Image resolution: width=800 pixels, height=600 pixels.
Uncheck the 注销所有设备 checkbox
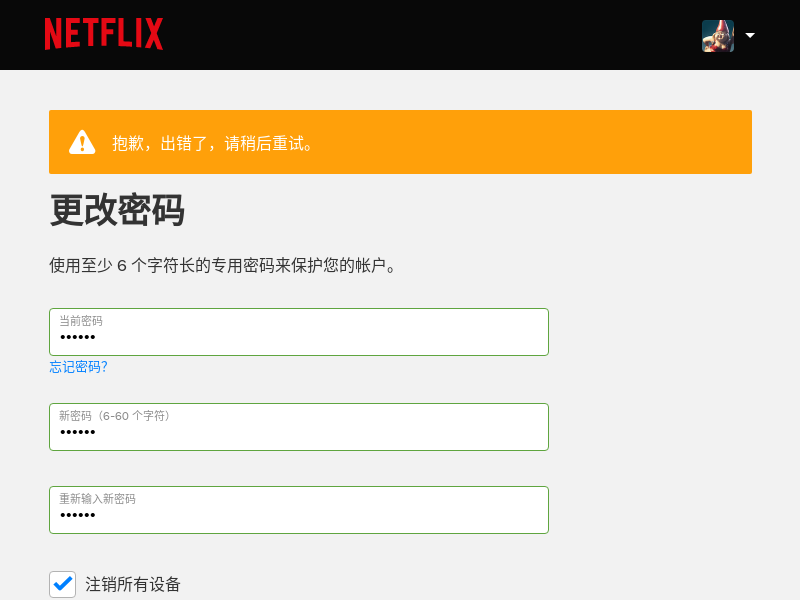point(63,584)
